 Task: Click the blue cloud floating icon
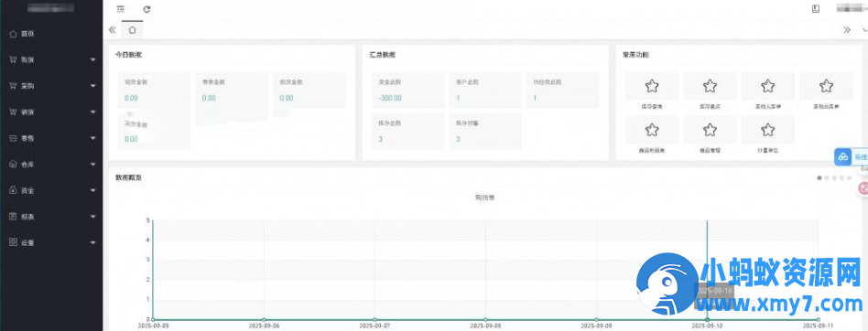coord(843,157)
